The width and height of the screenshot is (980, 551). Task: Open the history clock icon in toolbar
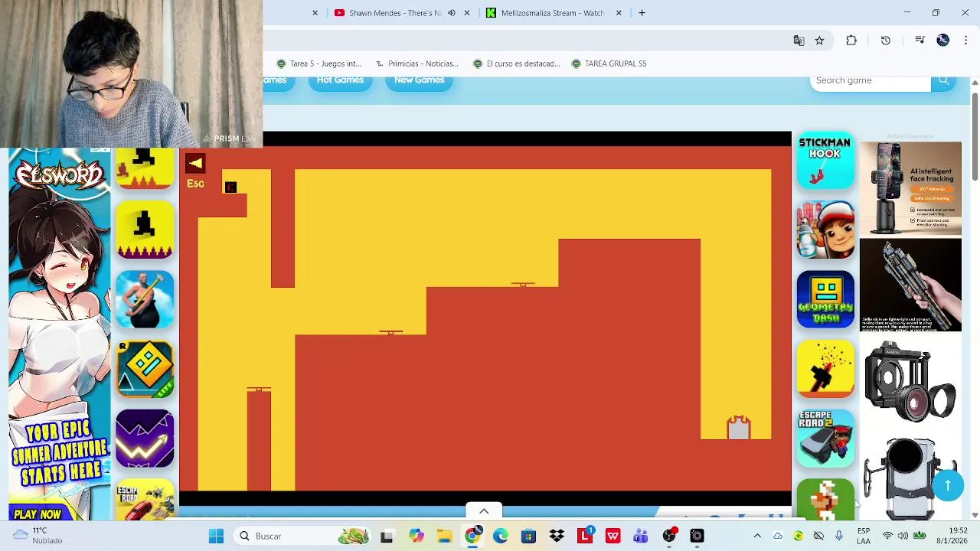886,41
